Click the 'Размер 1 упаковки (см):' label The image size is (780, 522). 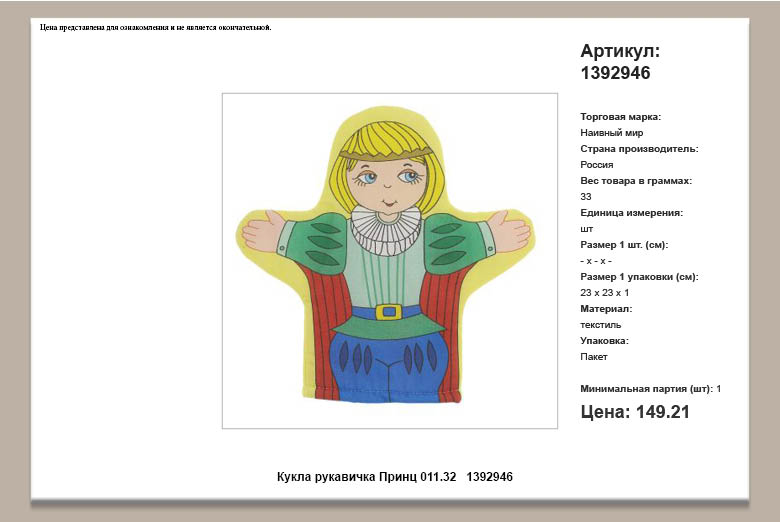click(x=639, y=277)
